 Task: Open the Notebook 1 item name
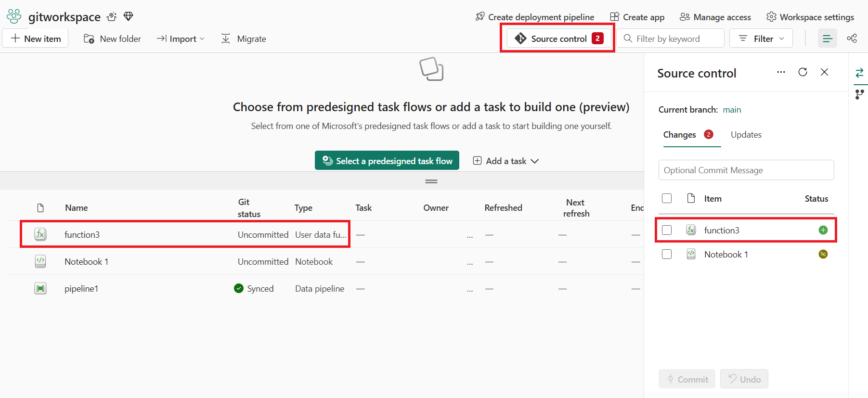pos(87,261)
